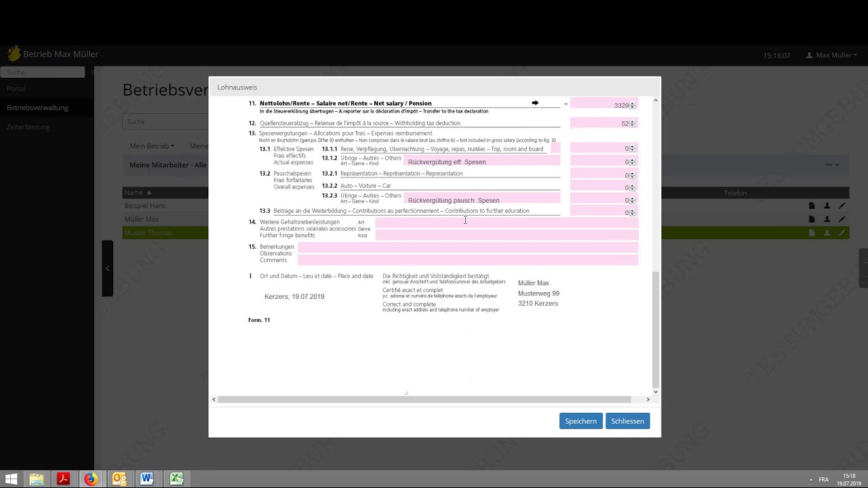This screenshot has width=868, height=488.
Task: Click the Telefon column header
Action: click(x=735, y=193)
